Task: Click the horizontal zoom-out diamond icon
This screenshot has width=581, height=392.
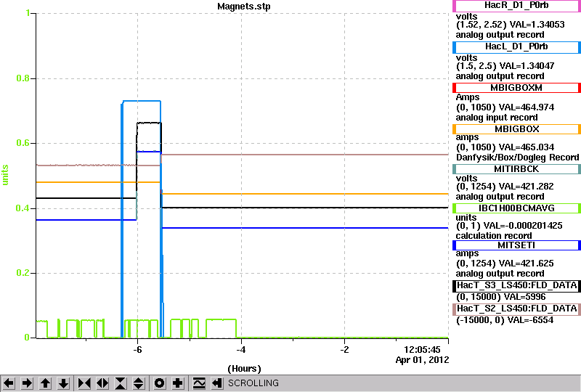Action: [102, 383]
